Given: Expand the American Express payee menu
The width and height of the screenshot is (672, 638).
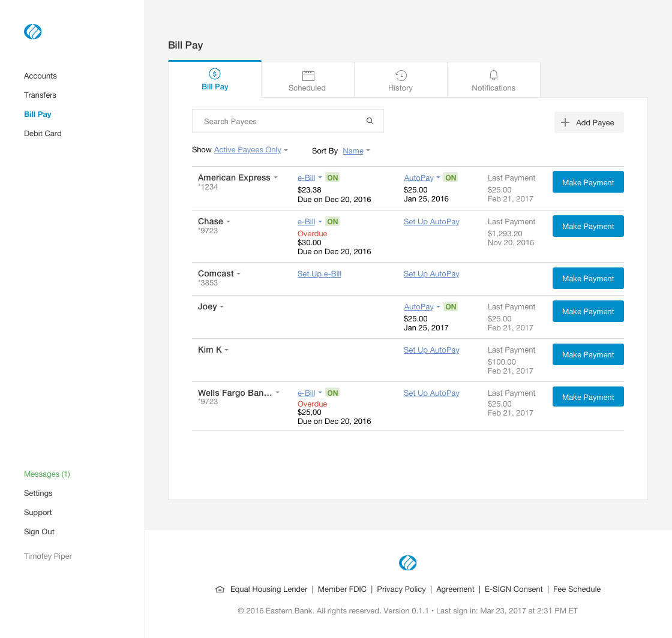Looking at the screenshot, I should [275, 177].
